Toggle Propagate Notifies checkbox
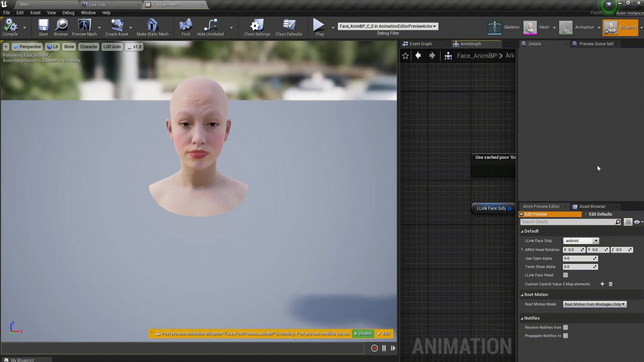This screenshot has height=362, width=644. 566,336
